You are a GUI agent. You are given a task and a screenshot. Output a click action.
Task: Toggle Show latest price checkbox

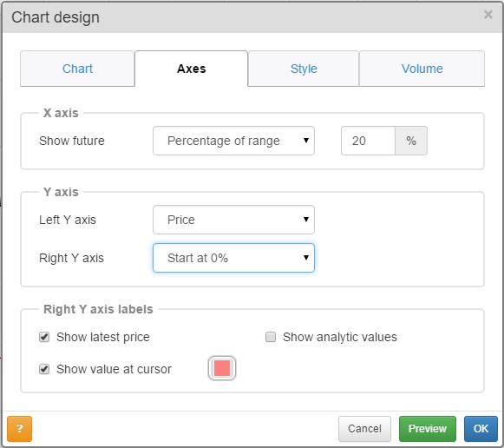click(x=44, y=337)
